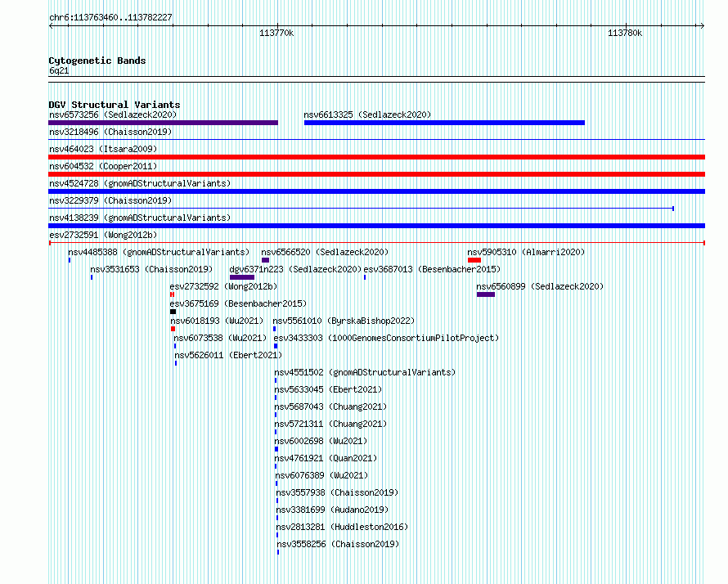This screenshot has height=584, width=728.
Task: Select the blue nsv6613325 variant bar
Action: [444, 123]
